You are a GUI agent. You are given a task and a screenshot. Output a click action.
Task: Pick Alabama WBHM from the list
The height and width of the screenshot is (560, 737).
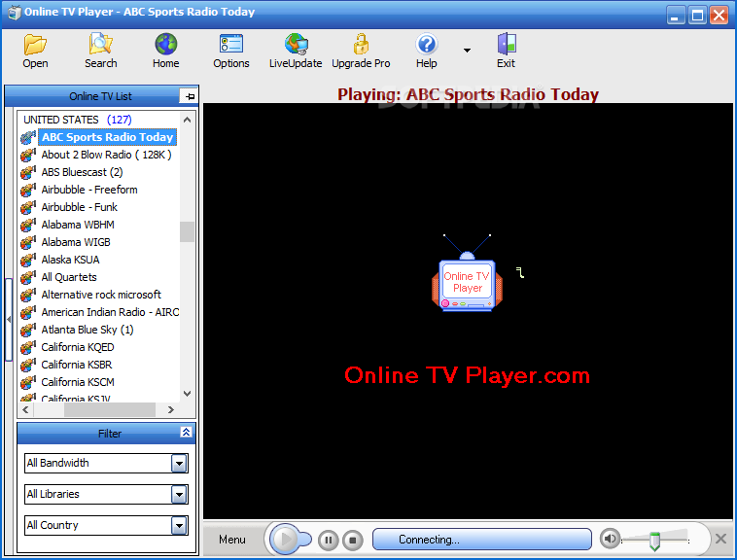tap(78, 225)
